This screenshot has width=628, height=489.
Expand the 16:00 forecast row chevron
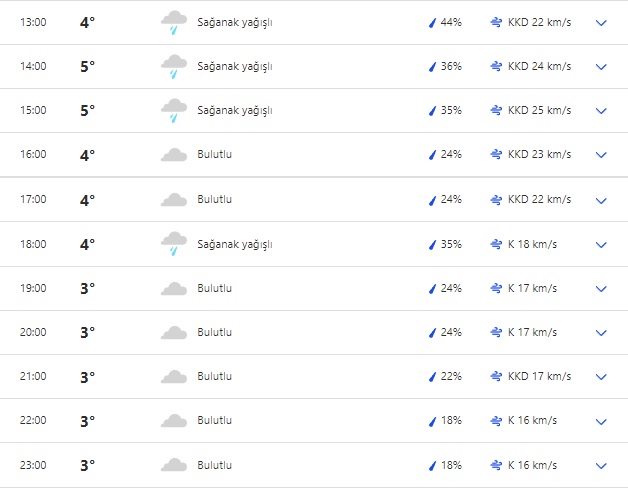point(601,155)
